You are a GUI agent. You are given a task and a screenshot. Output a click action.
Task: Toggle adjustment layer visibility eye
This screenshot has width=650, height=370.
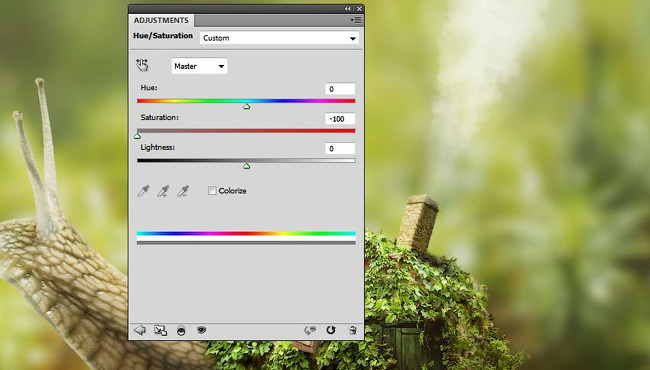click(x=201, y=330)
